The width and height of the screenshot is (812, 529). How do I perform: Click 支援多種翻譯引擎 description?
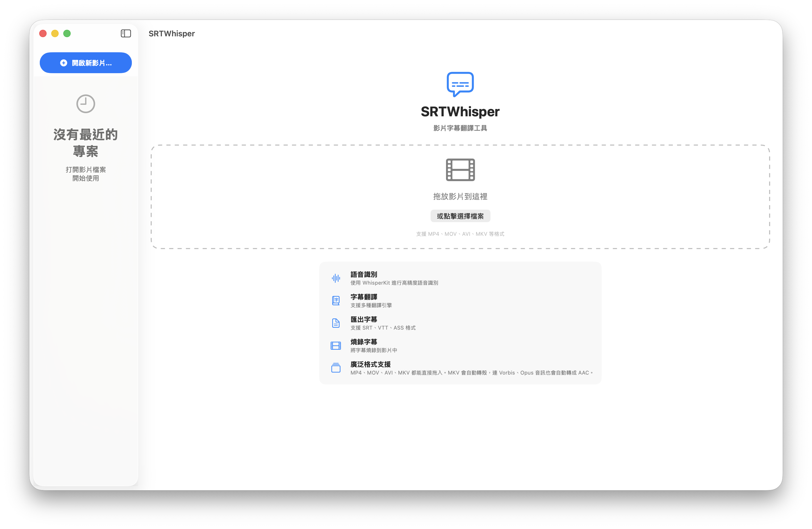371,305
